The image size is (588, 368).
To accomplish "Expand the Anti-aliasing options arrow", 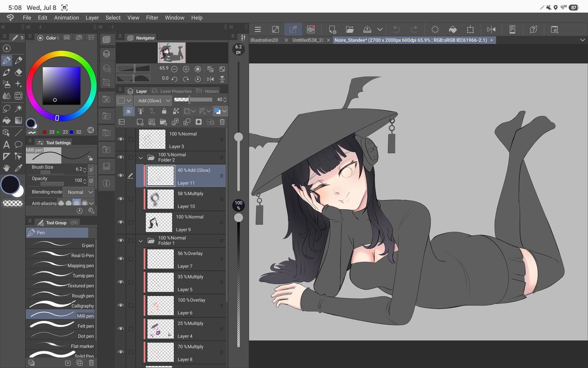I will [x=91, y=203].
